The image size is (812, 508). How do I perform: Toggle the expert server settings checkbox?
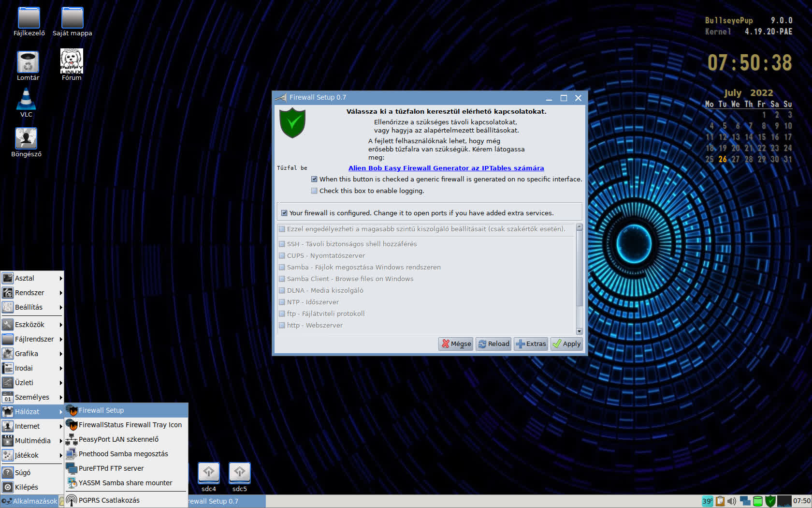282,229
